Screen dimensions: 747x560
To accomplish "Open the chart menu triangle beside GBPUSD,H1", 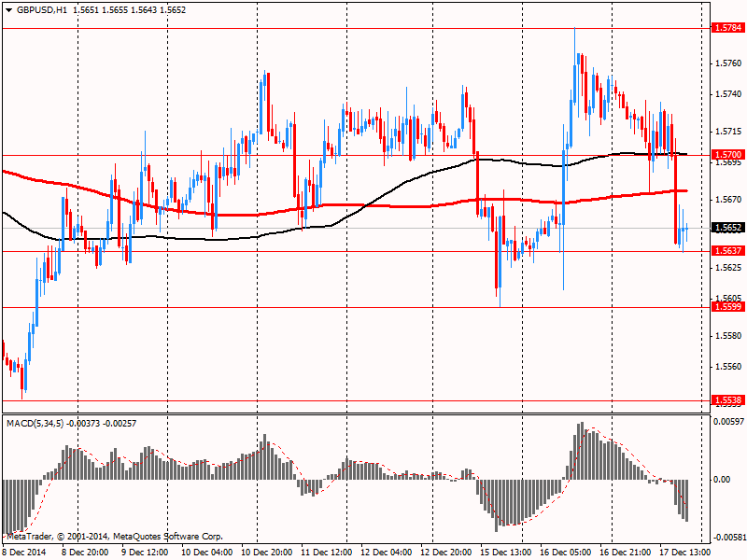I will click(9, 10).
